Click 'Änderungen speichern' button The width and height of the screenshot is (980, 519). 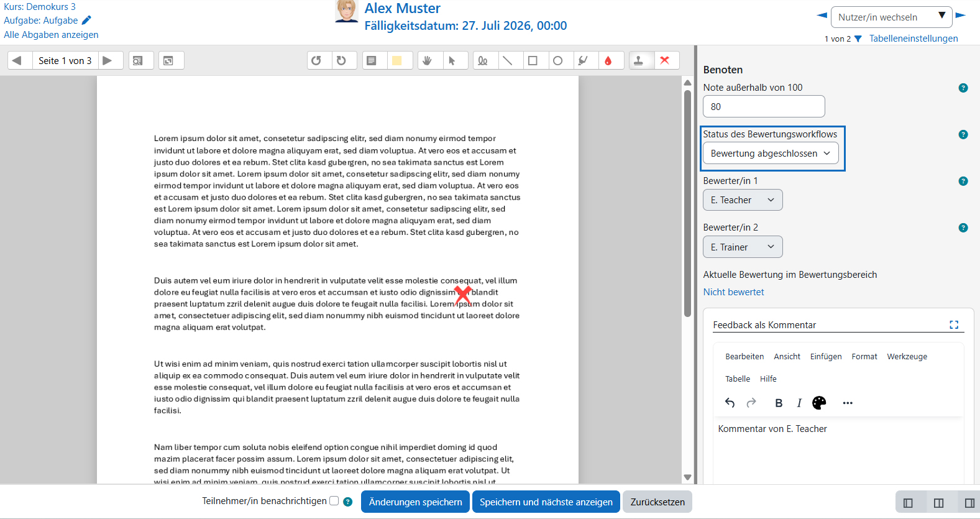415,502
